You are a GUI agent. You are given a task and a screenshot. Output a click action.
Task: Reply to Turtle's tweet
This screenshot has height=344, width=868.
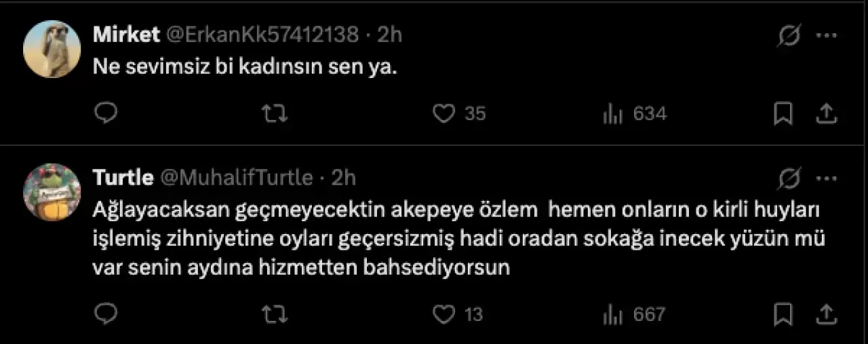click(x=106, y=313)
